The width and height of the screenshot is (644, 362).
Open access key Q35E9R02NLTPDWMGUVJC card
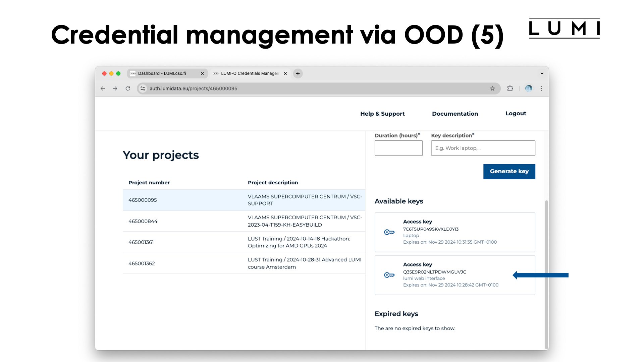pyautogui.click(x=455, y=275)
